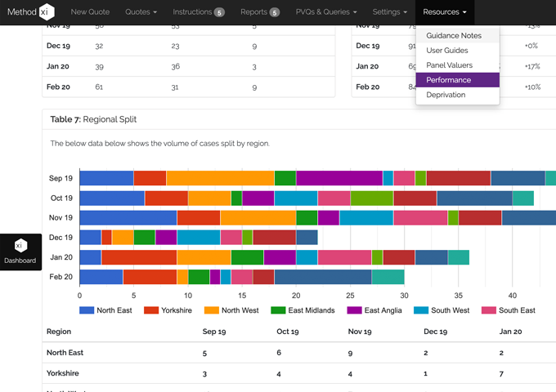Image resolution: width=556 pixels, height=392 pixels.
Task: Toggle North East legend series
Action: click(108, 310)
